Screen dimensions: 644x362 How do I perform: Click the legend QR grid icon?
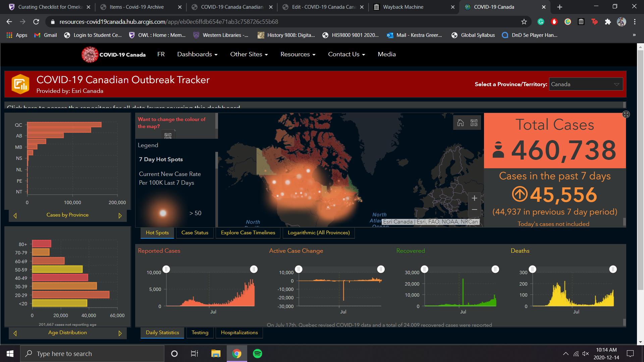coord(168,135)
